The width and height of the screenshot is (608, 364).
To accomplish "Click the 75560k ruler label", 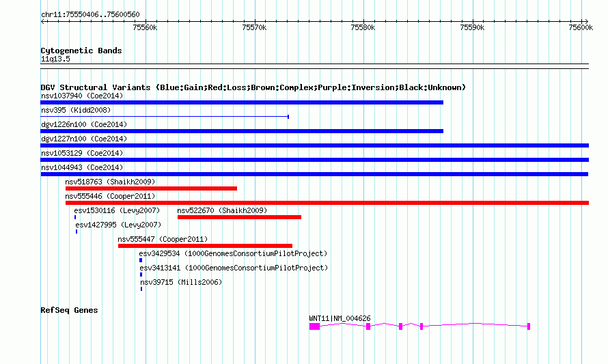I will (145, 27).
